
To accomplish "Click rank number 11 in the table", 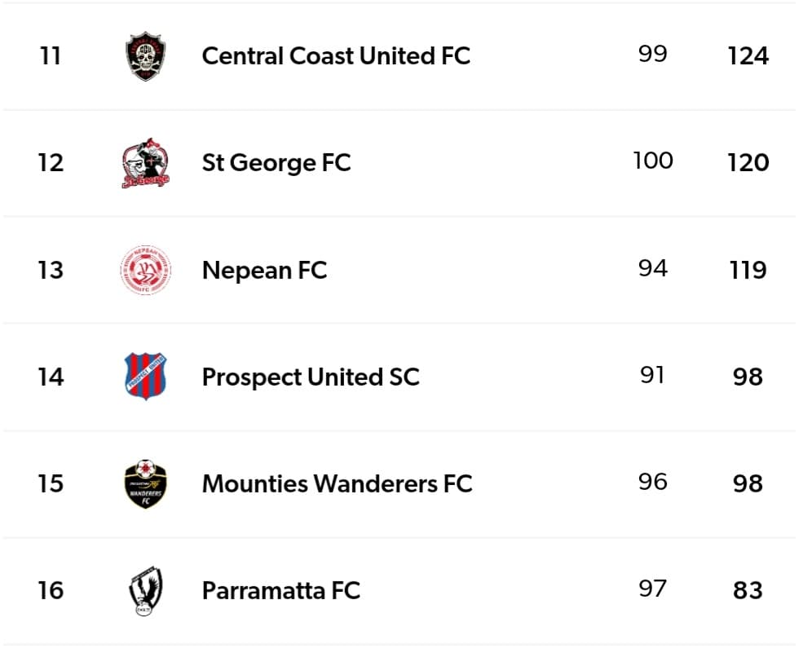I will 50,56.
